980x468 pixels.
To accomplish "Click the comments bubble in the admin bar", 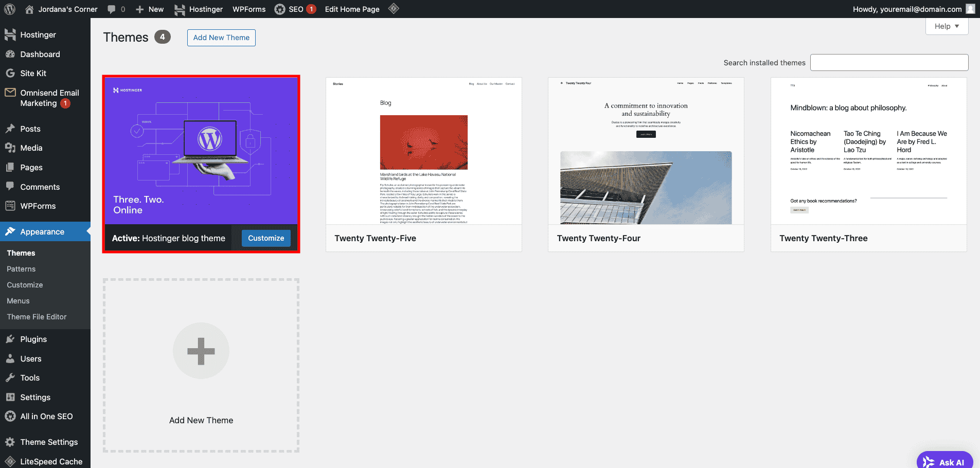I will point(111,9).
